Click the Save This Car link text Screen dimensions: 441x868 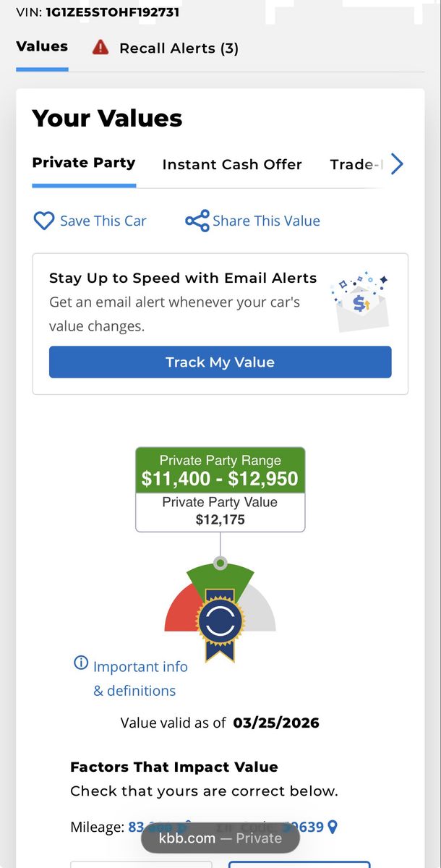click(103, 221)
